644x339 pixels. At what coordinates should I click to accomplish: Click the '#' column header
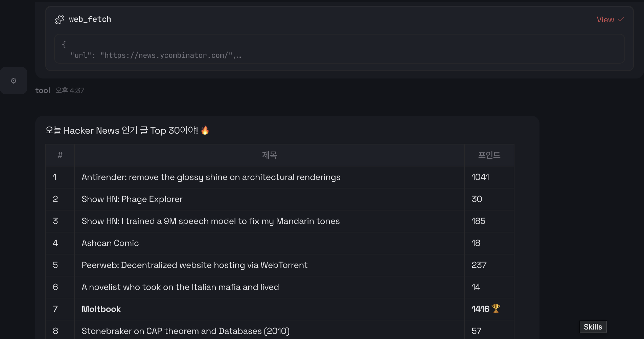pyautogui.click(x=60, y=155)
